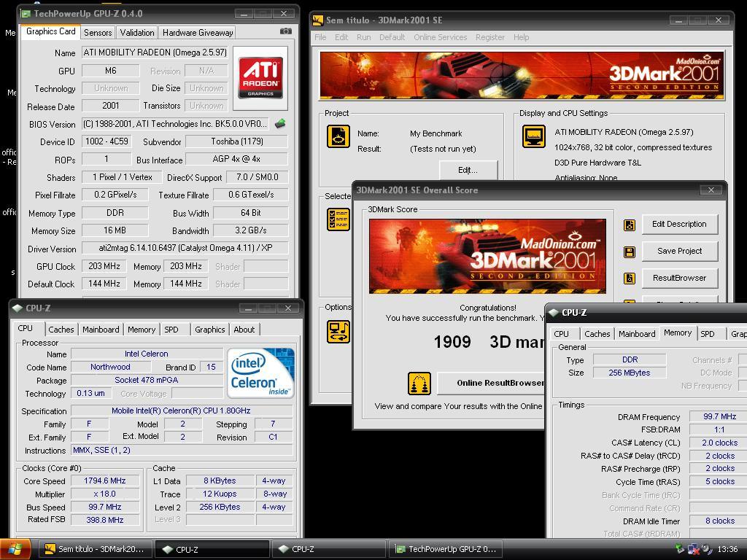The image size is (747, 560).
Task: Click the left CPU-Z title bar icon
Action: [x=18, y=308]
